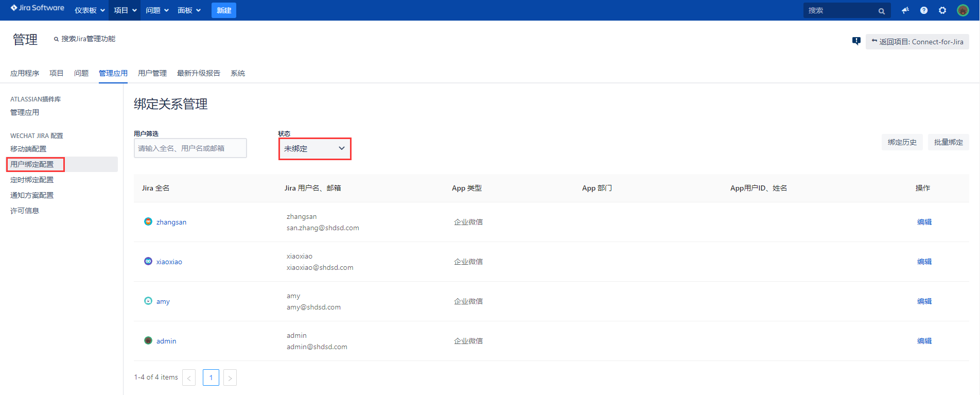Expand the 仪表板 dropdown menu
The height and width of the screenshot is (395, 980).
[x=90, y=10]
